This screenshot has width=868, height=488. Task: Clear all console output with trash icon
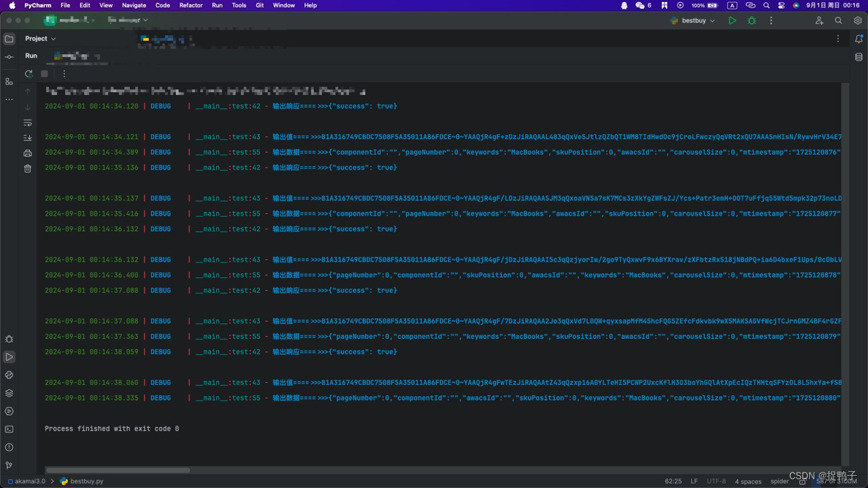tap(28, 168)
